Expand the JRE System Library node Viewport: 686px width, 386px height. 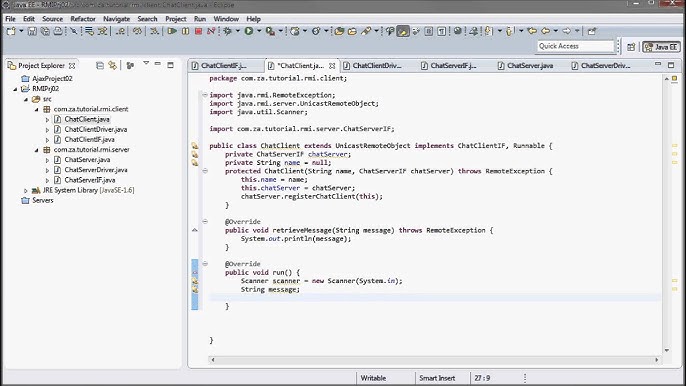point(26,190)
